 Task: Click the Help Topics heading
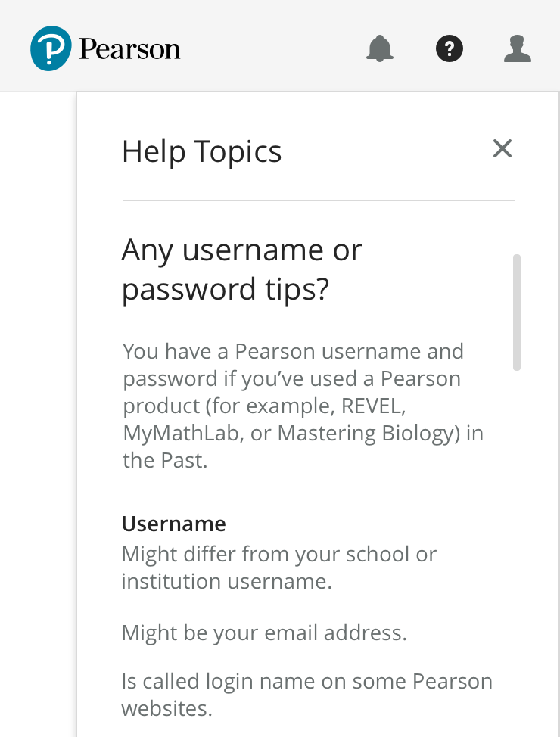click(201, 151)
